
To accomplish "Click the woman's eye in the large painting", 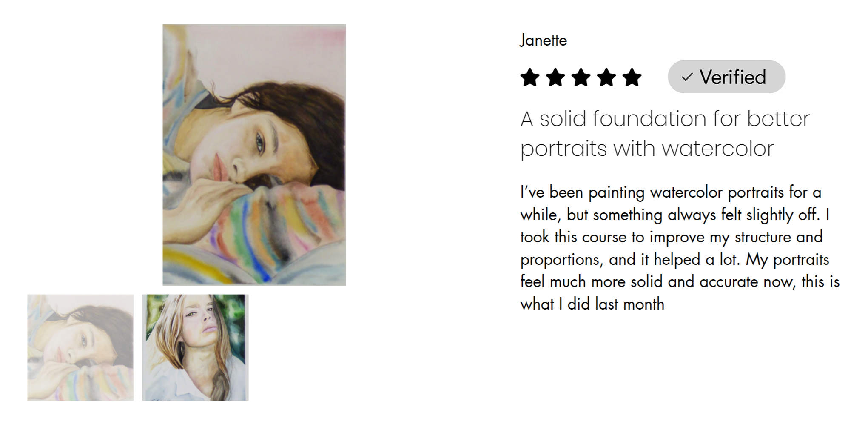I will [x=259, y=140].
